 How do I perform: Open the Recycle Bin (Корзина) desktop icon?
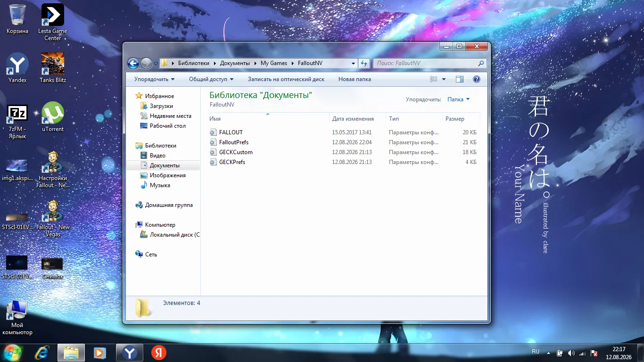click(x=17, y=19)
